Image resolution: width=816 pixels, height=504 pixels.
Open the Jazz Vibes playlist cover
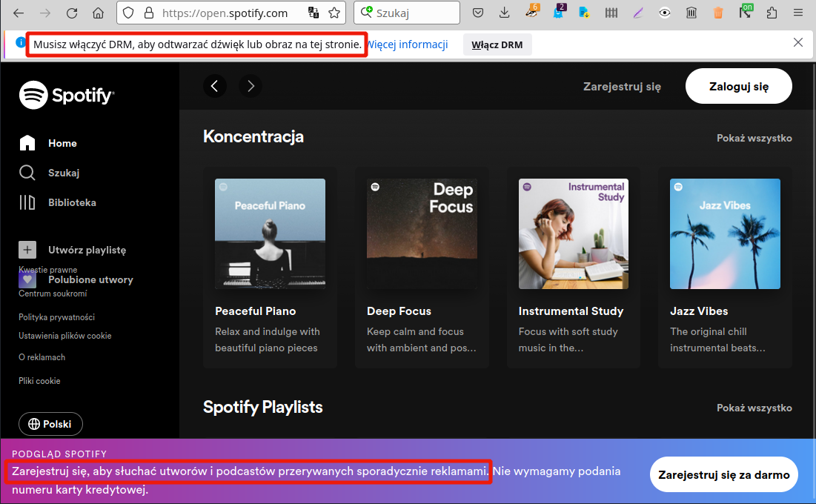(725, 233)
